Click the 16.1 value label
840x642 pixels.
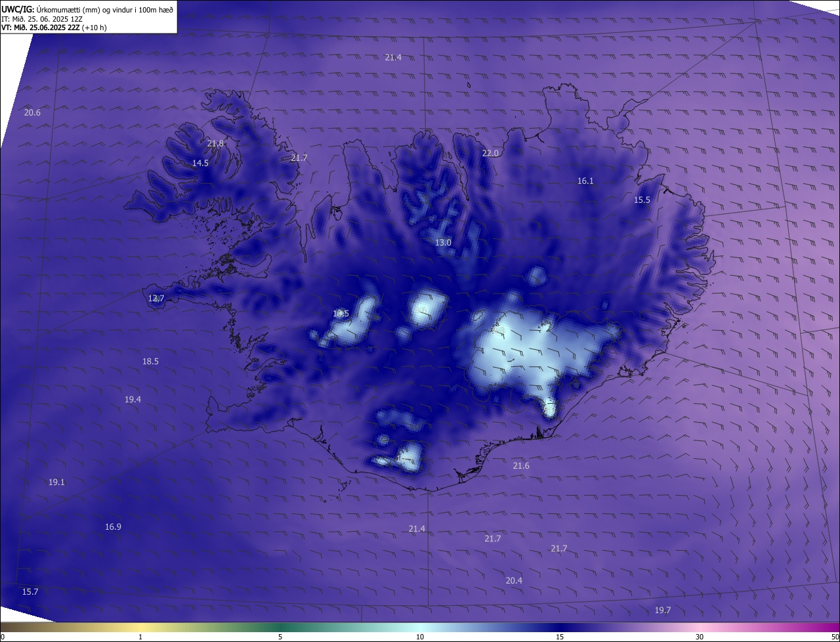pos(585,181)
